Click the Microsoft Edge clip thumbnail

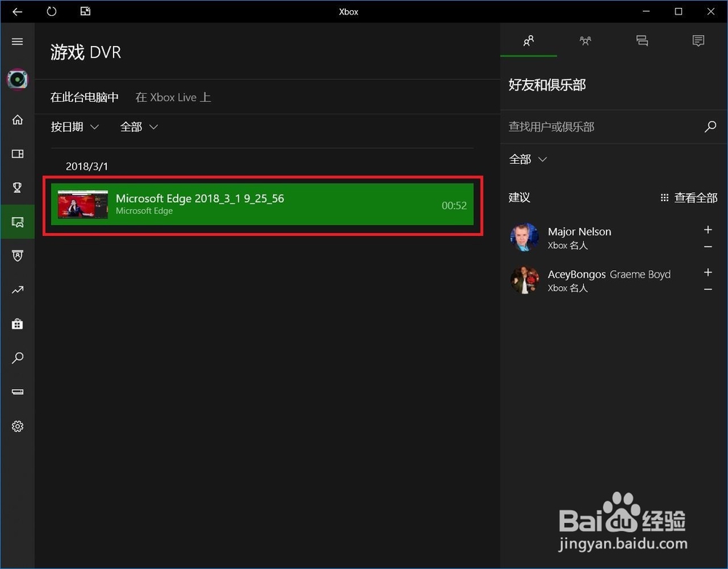coord(83,205)
